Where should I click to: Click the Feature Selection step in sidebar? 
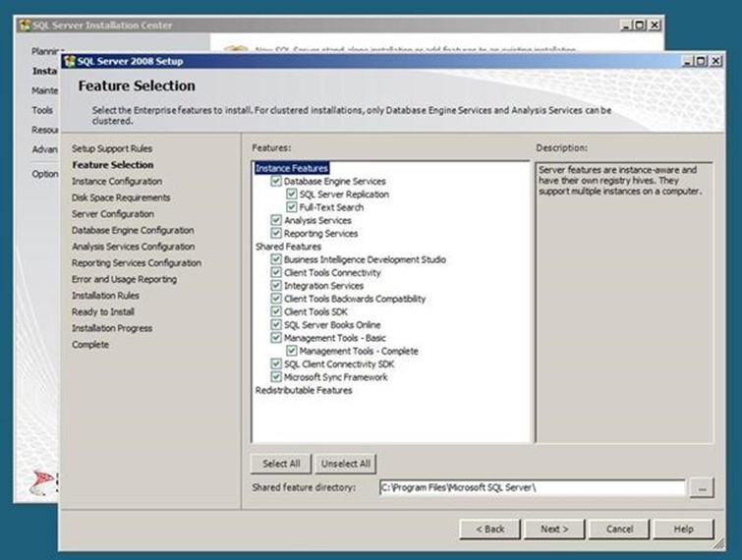coord(113,165)
